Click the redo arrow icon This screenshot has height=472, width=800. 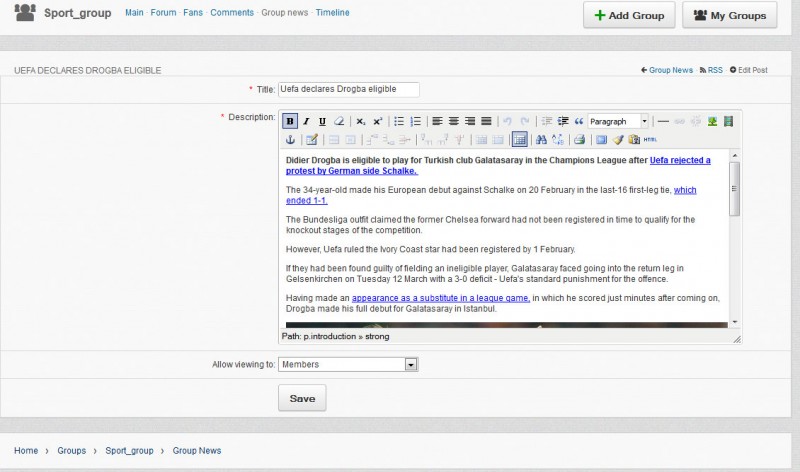click(x=524, y=121)
